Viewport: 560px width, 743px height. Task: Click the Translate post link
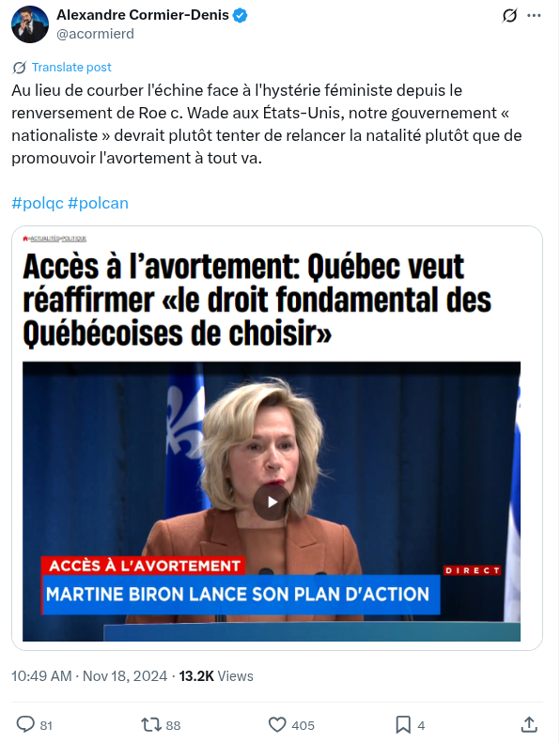coord(71,68)
